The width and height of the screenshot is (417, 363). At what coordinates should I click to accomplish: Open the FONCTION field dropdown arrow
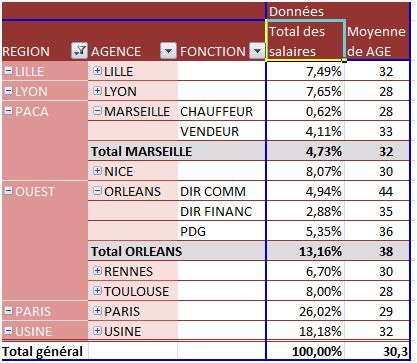257,51
